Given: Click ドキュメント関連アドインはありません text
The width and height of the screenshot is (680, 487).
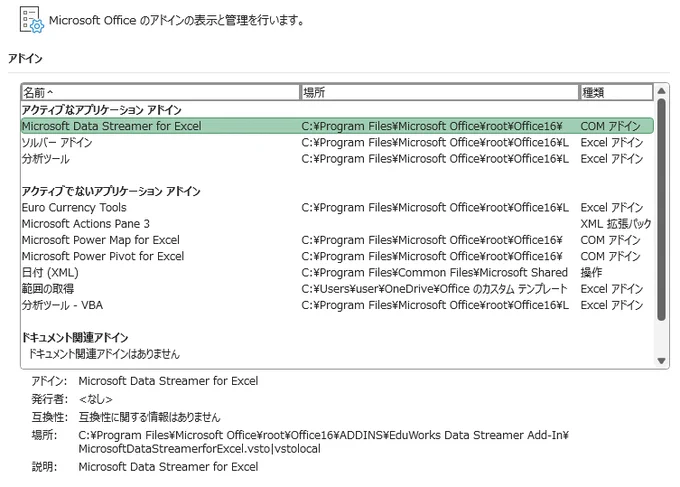Looking at the screenshot, I should click(104, 354).
